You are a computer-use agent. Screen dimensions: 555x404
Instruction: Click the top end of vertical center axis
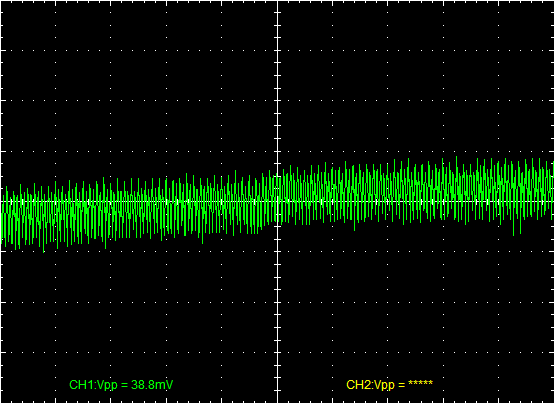(278, 2)
